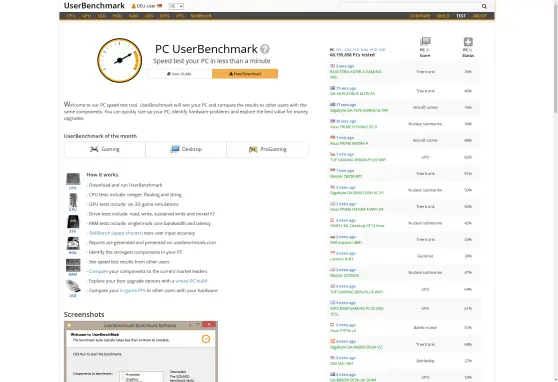Click the HDD disk icon in How it works
The image size is (558, 382).
click(73, 244)
